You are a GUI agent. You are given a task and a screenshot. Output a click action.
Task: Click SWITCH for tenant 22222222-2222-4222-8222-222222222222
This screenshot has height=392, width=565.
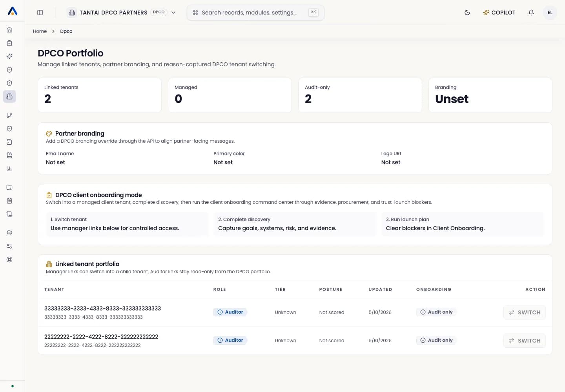(524, 341)
